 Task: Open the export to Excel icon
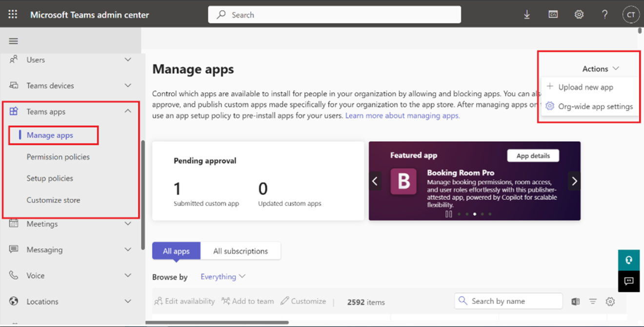(x=575, y=301)
